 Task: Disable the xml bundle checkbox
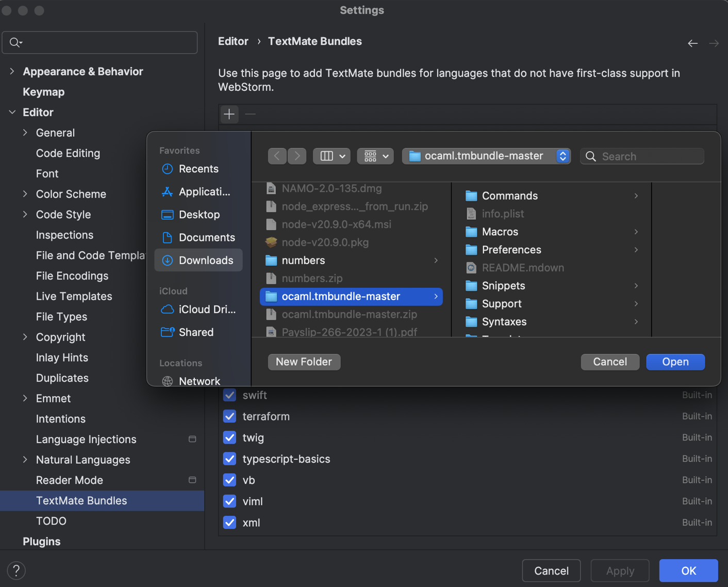(229, 523)
